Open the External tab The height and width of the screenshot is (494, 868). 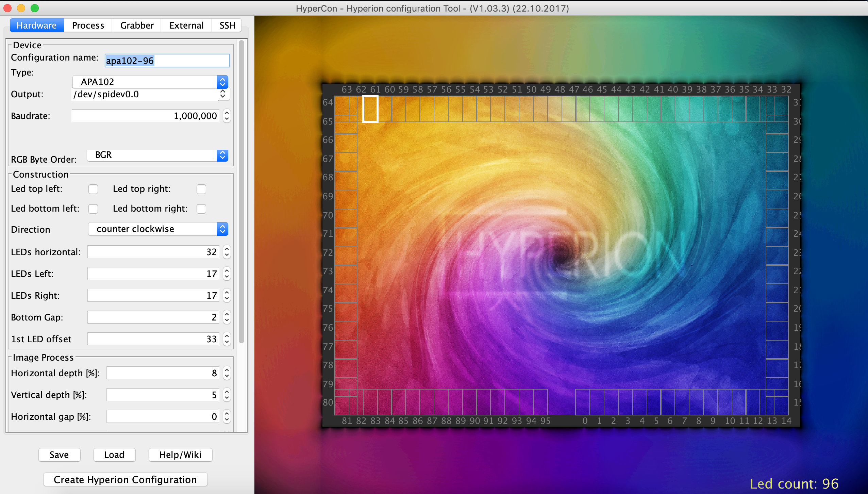(x=186, y=26)
